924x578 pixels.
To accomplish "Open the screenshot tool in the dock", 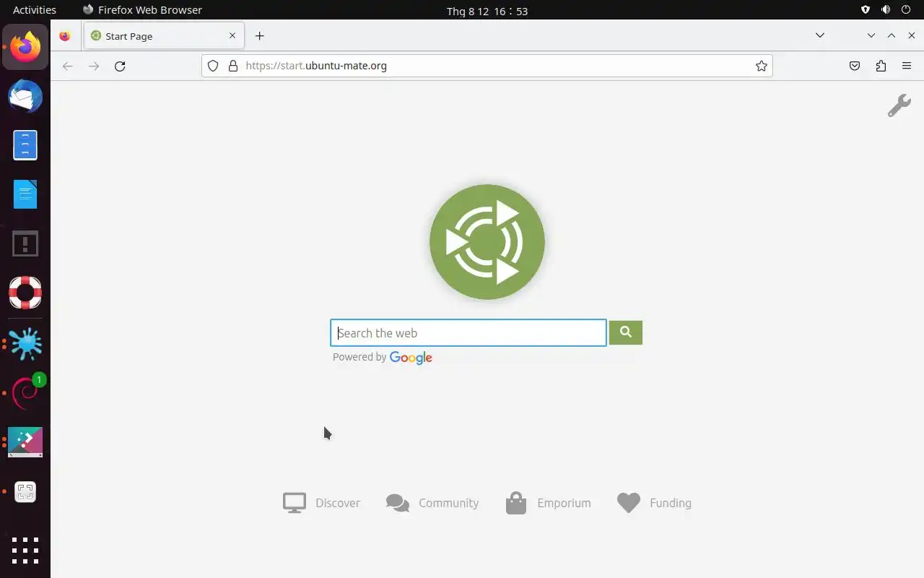I will pos(25,492).
